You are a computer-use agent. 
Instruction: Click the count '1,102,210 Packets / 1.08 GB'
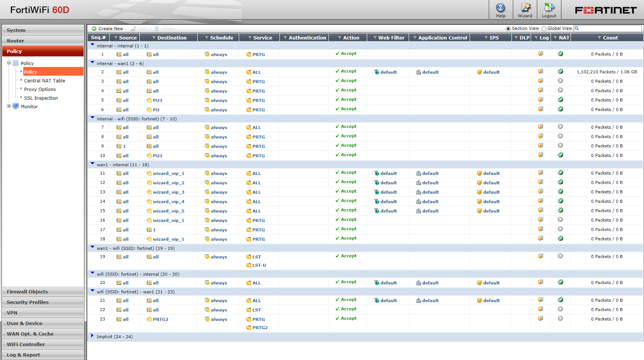[607, 72]
